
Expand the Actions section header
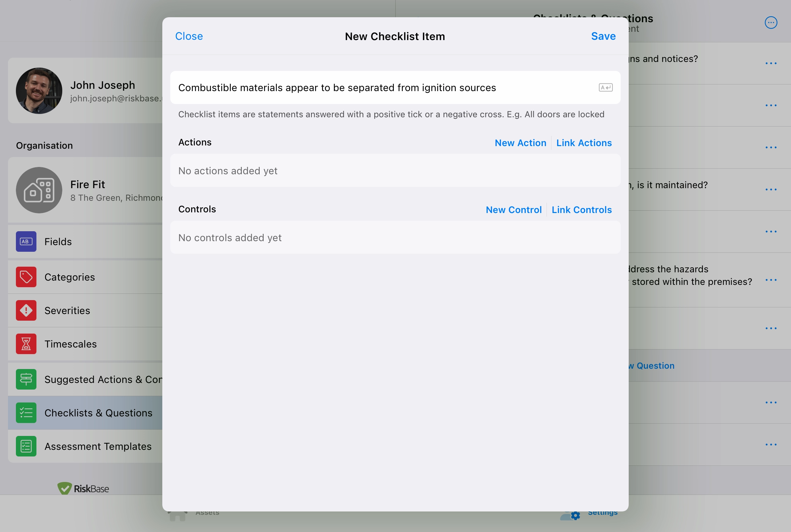coord(195,142)
